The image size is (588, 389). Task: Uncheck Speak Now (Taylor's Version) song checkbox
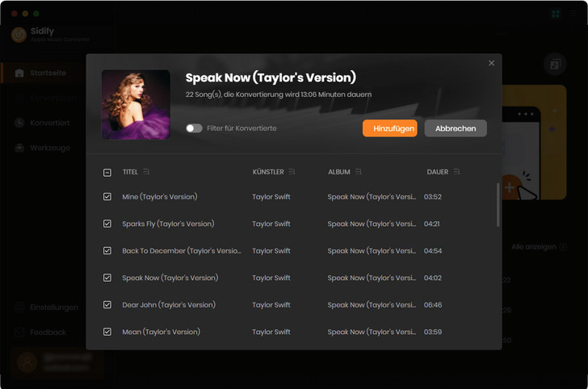point(107,278)
